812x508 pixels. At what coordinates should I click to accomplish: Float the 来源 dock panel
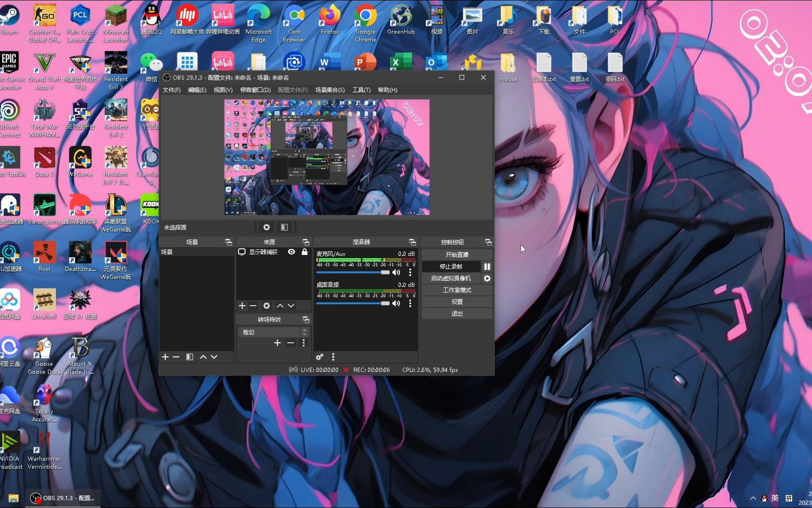click(x=306, y=242)
